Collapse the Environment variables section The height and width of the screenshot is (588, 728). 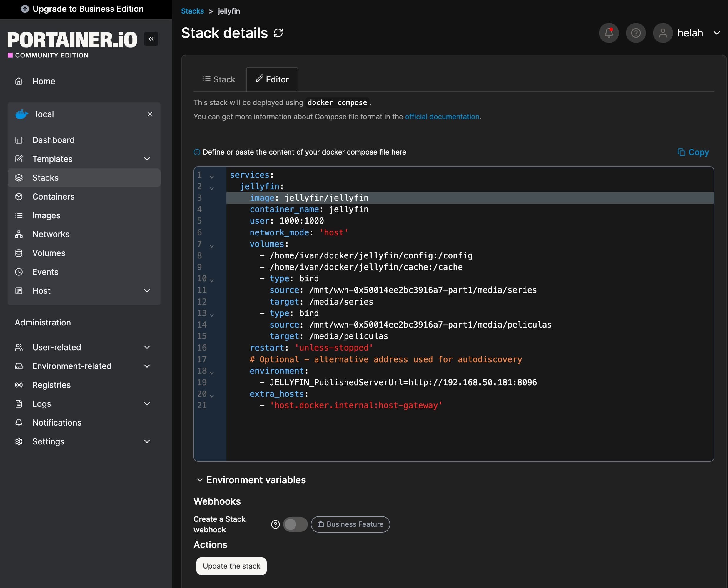coord(200,480)
